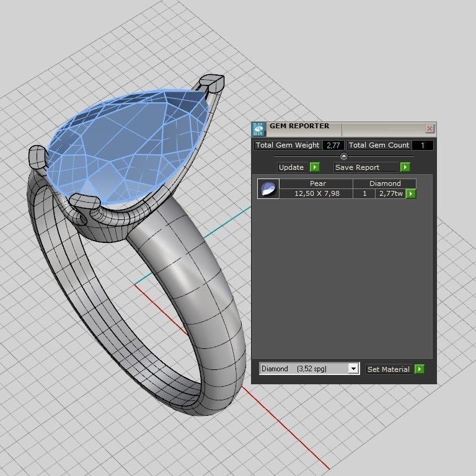Click green arrow next to Save Report
This screenshot has height=476, width=476.
pos(405,167)
